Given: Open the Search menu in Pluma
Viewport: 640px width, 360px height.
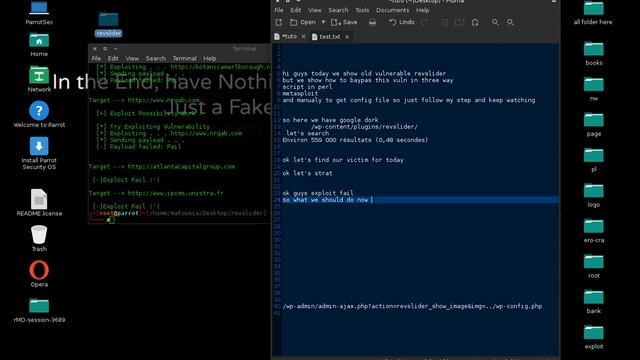Looking at the screenshot, I should [338, 10].
